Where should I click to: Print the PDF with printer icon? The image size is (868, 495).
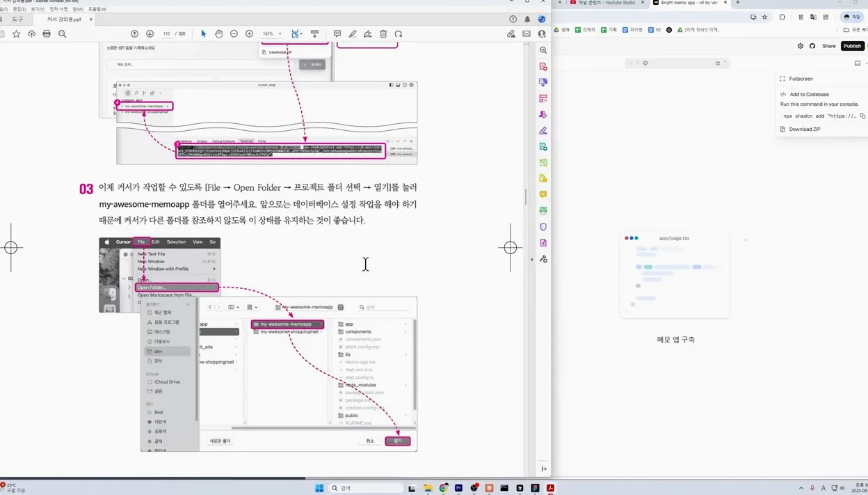point(47,33)
